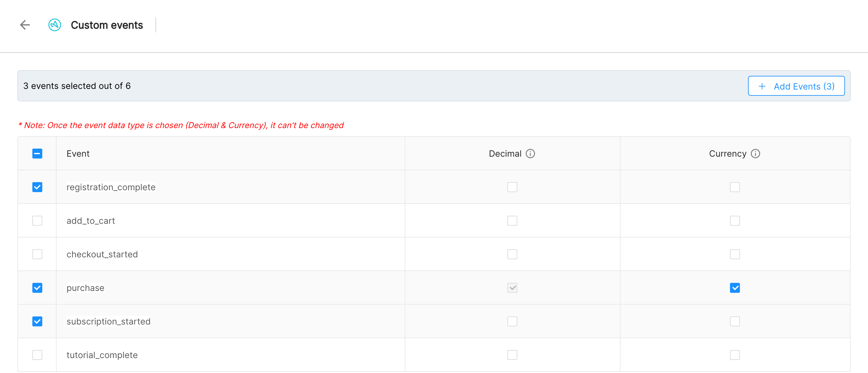The width and height of the screenshot is (868, 373).
Task: Click the purchase event name
Action: pos(85,288)
